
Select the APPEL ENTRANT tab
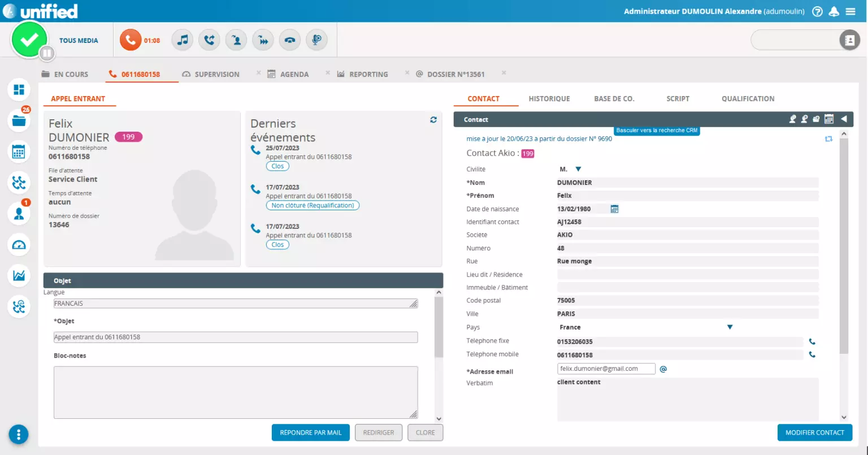[x=78, y=99]
